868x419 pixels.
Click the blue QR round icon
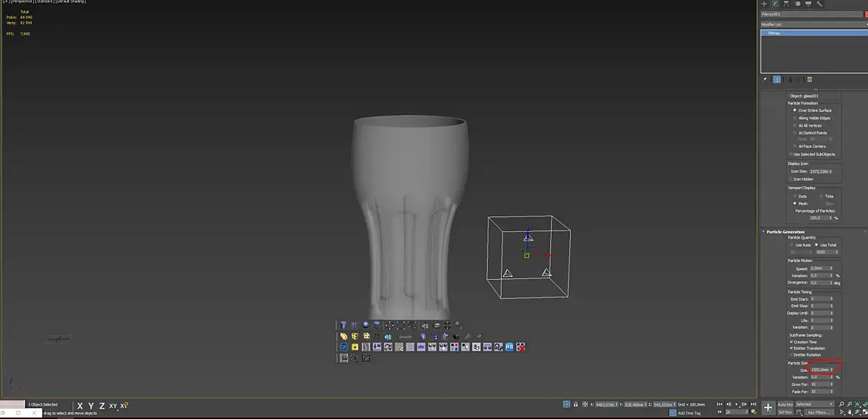coord(344,347)
